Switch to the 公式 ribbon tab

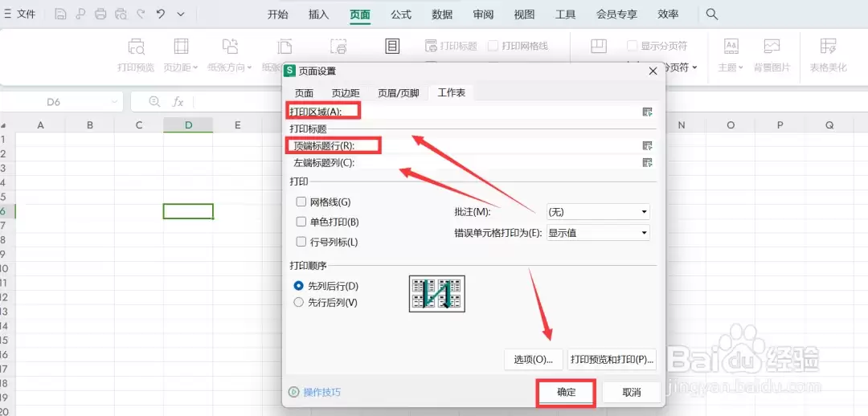point(401,15)
